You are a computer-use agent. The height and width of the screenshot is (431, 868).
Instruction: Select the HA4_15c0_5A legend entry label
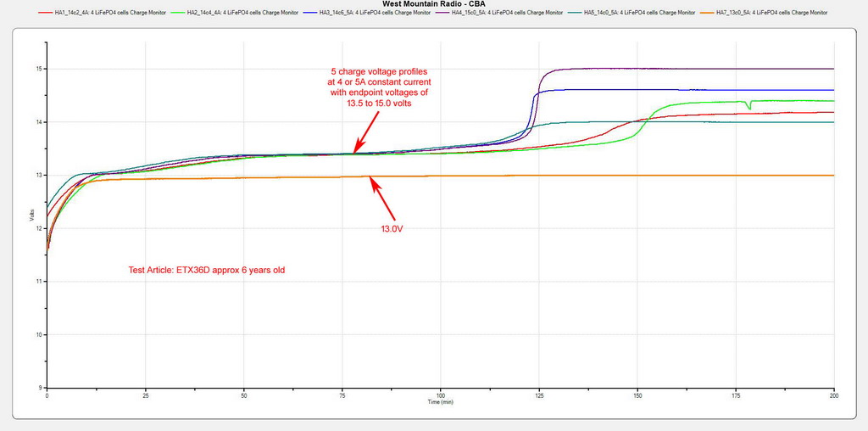(507, 13)
